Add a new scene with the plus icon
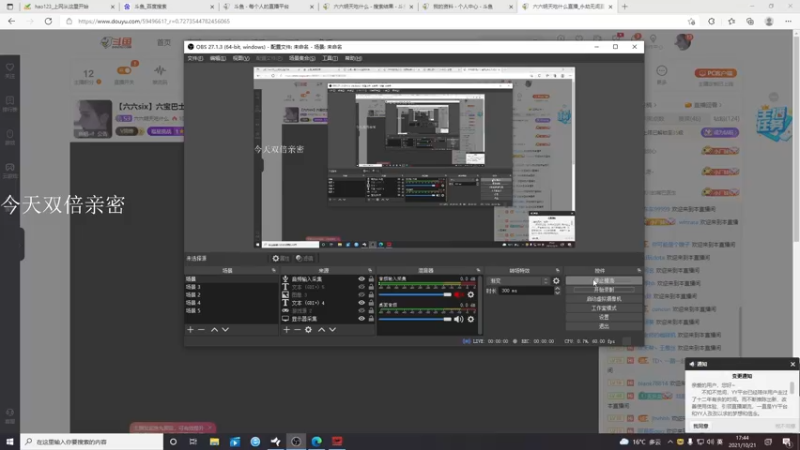 pyautogui.click(x=190, y=330)
